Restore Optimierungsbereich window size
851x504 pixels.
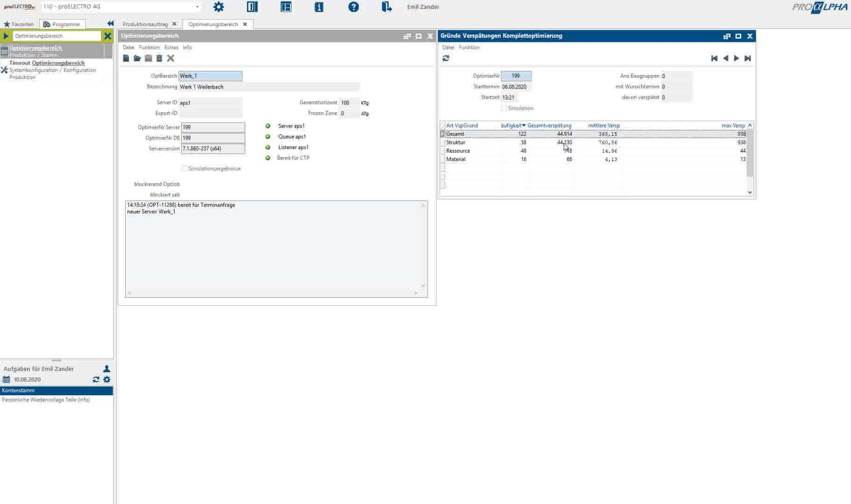click(407, 36)
